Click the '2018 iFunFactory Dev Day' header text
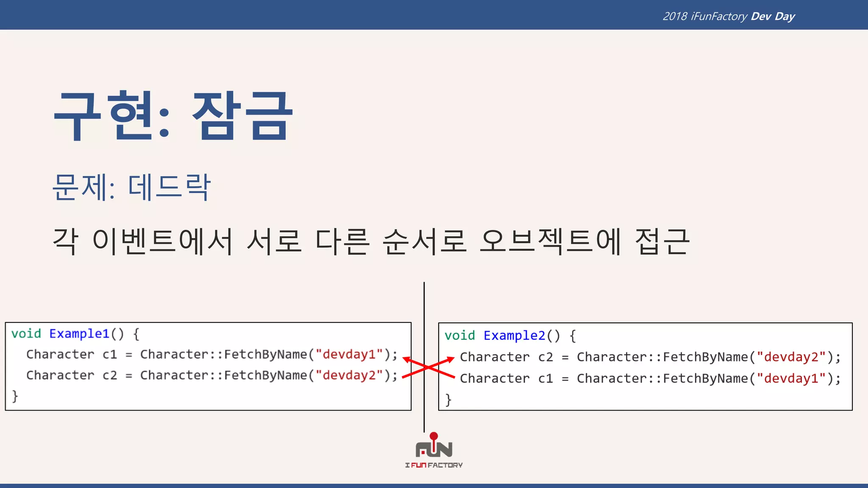 (729, 16)
